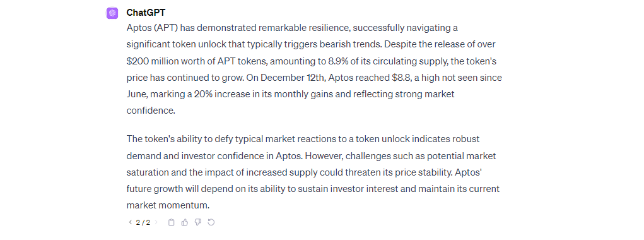Click the word "confidence." ending the first paragraph

[151, 111]
